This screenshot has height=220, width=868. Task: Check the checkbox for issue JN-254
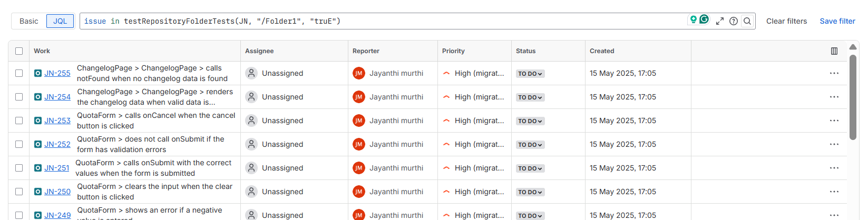click(19, 97)
